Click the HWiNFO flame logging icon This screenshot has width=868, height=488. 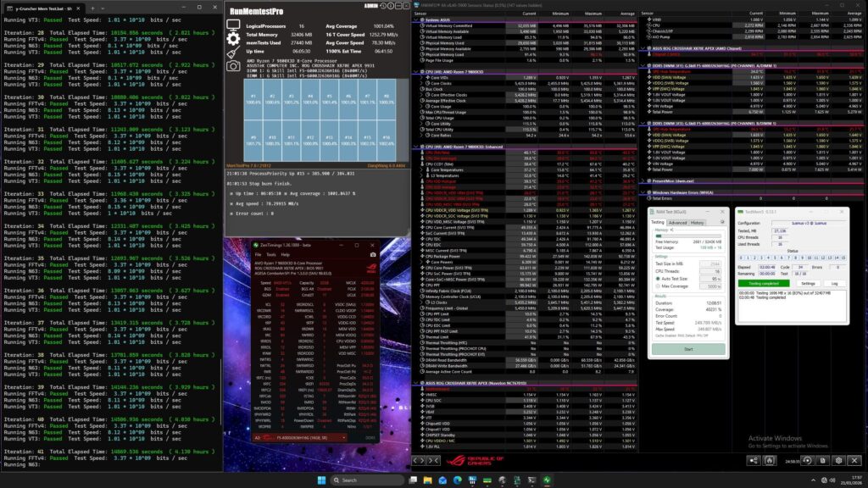[770, 460]
